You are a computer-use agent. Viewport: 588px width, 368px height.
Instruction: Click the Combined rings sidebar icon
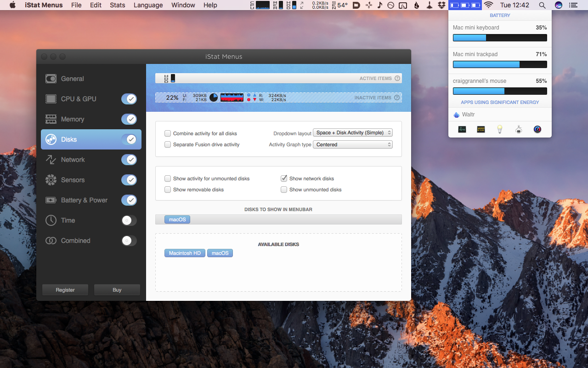(x=51, y=241)
